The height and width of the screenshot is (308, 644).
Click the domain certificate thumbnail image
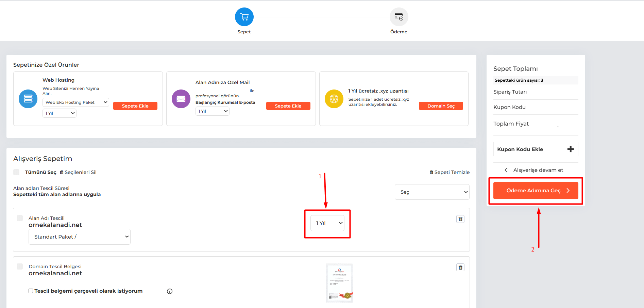point(339,283)
